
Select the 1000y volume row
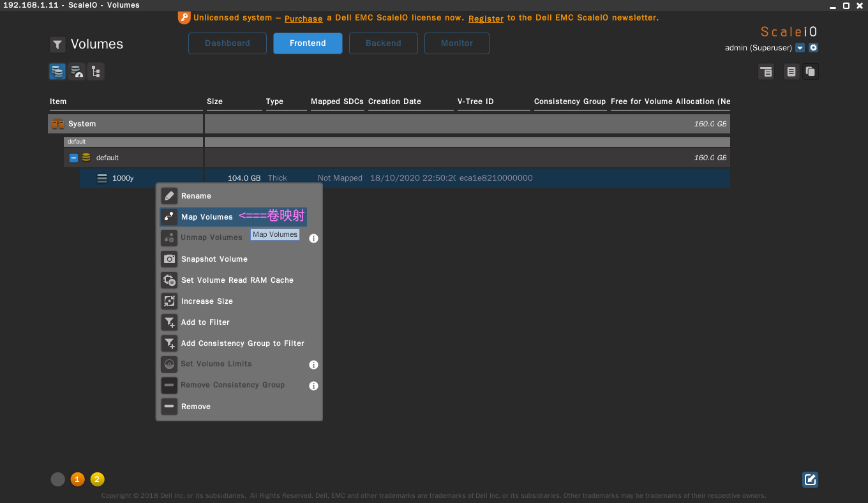tap(405, 178)
